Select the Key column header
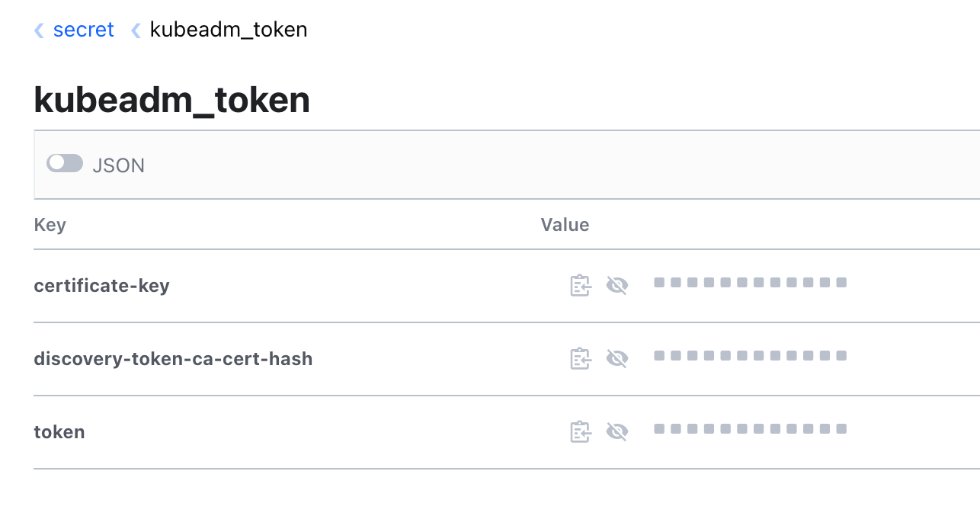 [50, 225]
